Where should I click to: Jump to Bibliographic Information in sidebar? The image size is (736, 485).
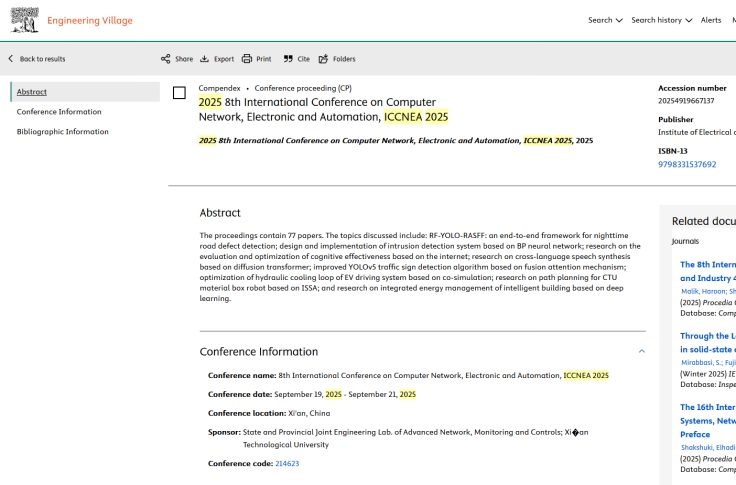[x=63, y=132]
